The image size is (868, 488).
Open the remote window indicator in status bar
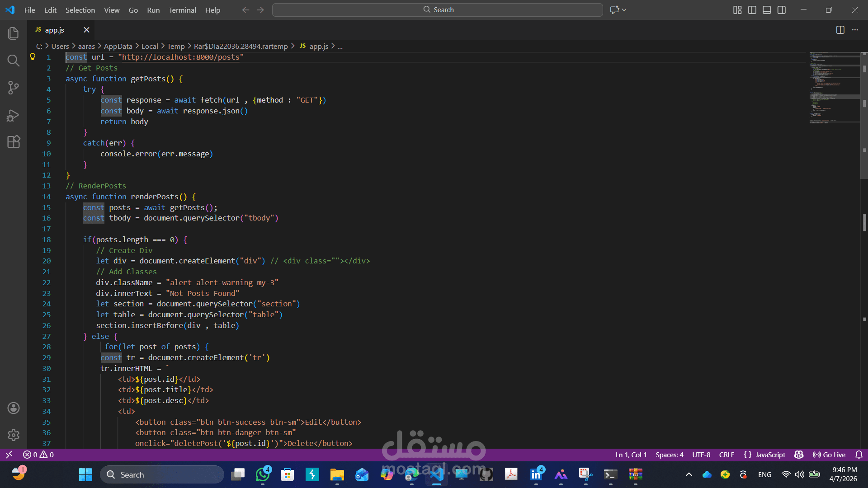9,455
